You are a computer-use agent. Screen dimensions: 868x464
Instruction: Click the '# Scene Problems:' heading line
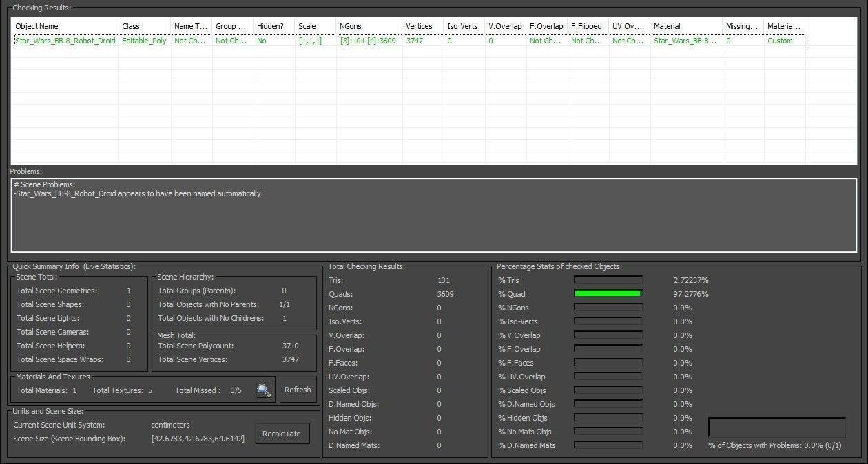[x=45, y=184]
